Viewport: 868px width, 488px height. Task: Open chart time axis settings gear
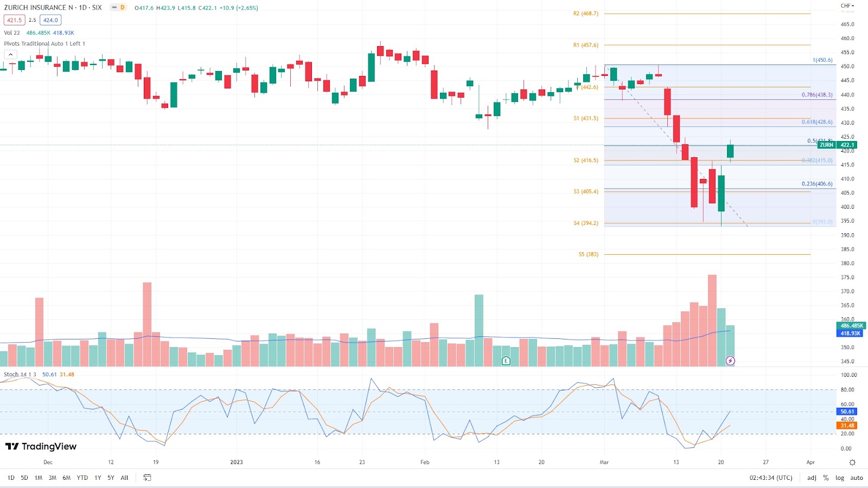852,463
